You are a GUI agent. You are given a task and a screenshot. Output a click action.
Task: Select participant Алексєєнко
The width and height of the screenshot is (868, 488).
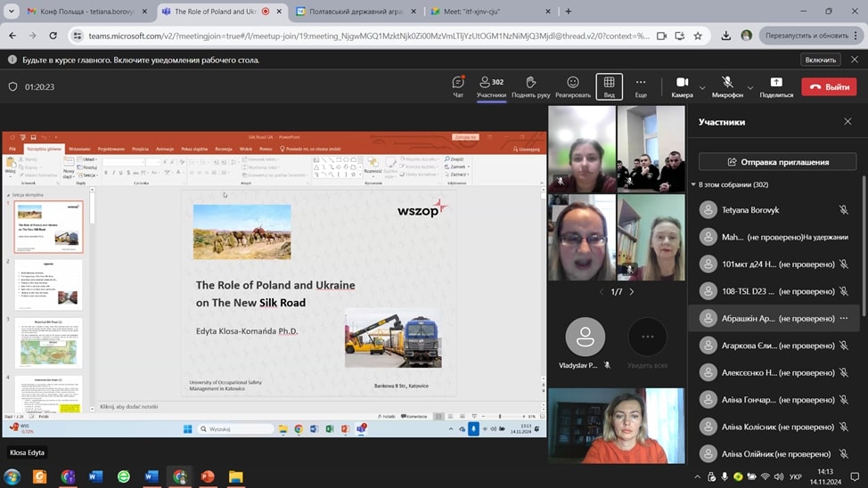click(774, 372)
